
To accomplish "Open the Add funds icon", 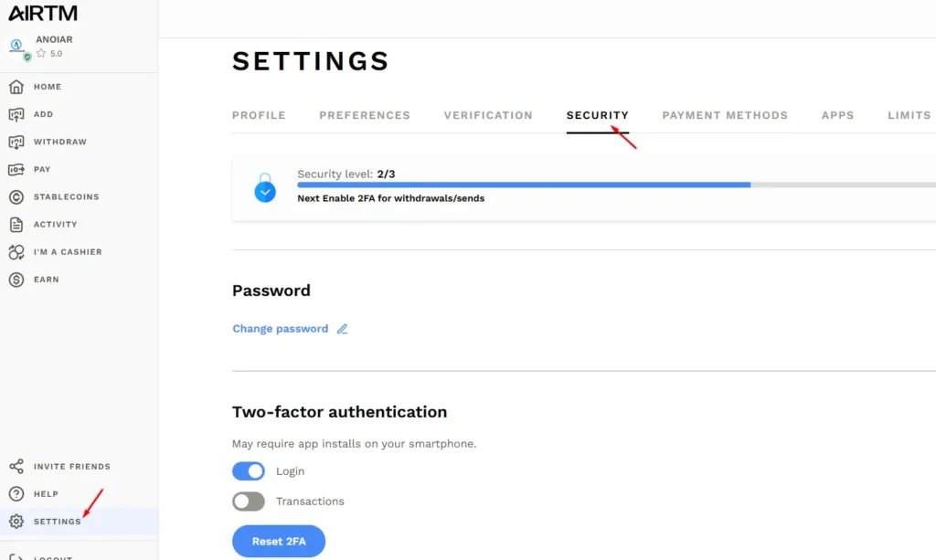I will (16, 114).
